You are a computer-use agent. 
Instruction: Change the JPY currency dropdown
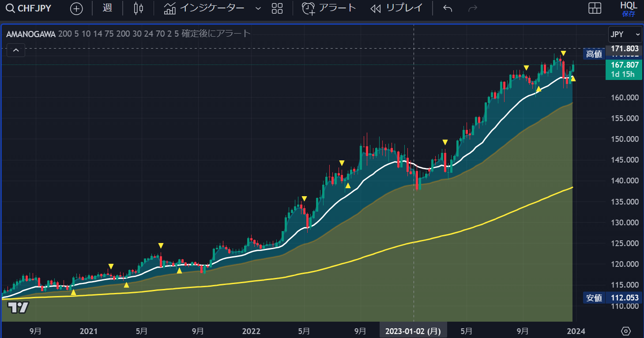tap(625, 34)
